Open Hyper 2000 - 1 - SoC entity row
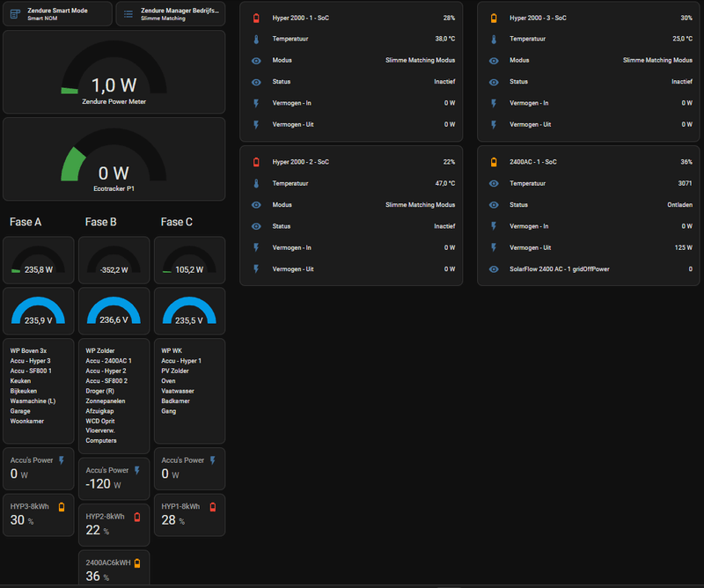704x588 pixels. [351, 18]
